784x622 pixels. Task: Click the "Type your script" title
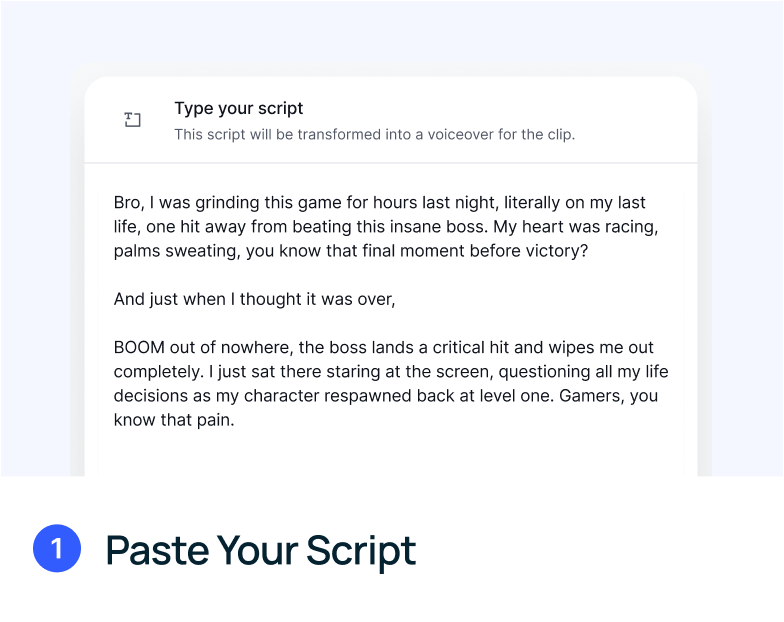coord(238,108)
